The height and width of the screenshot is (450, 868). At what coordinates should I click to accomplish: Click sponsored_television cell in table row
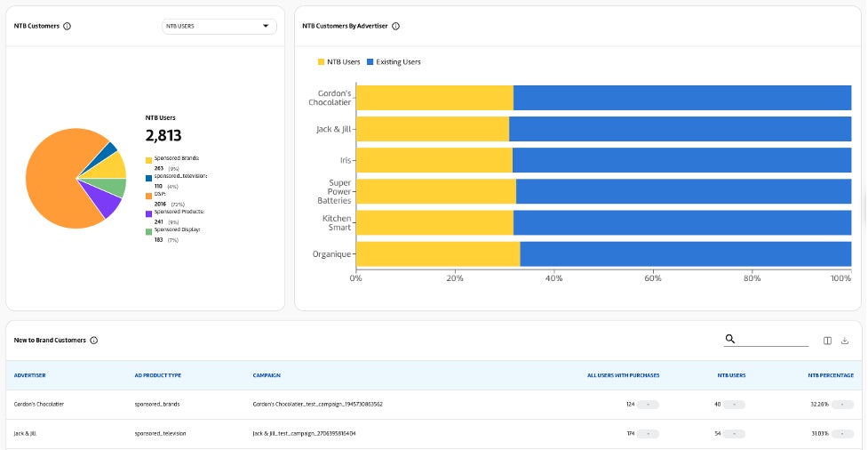161,433
